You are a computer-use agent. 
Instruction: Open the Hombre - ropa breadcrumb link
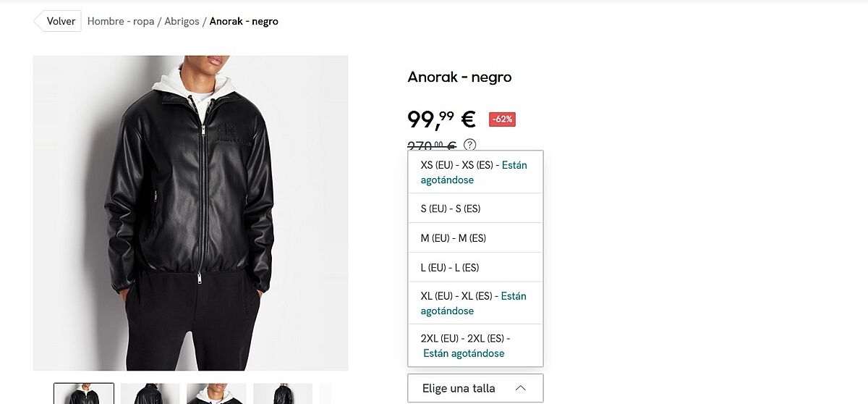click(121, 21)
